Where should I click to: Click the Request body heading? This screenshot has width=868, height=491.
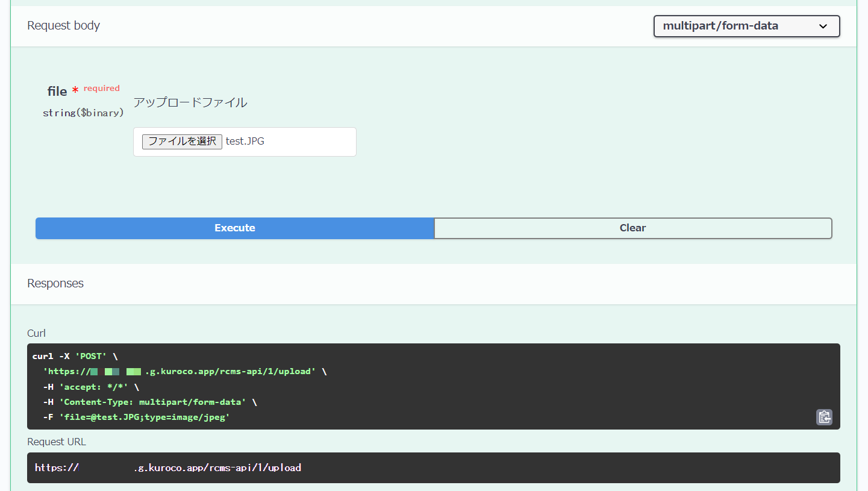pos(63,25)
